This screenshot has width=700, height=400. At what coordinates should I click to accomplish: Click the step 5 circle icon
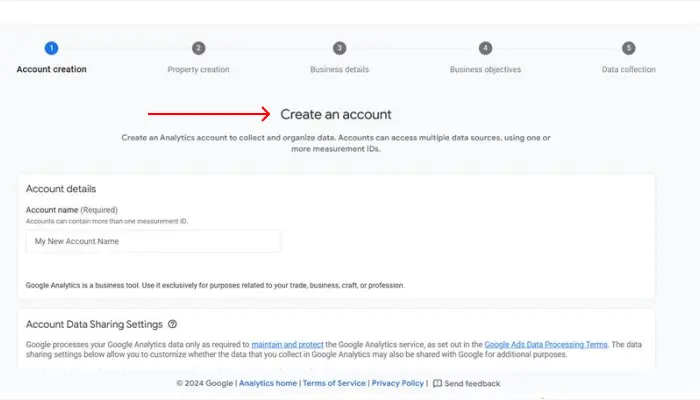(628, 48)
